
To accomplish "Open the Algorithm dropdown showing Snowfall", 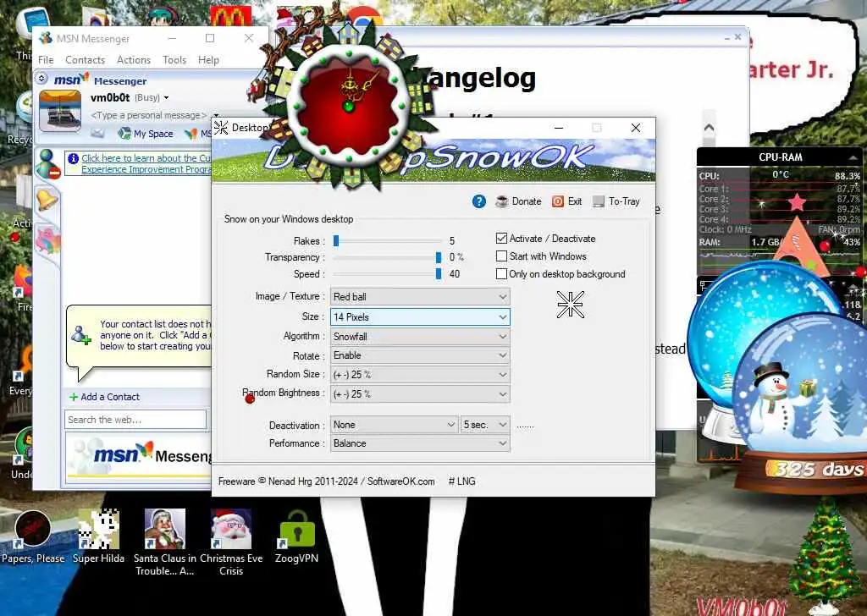I will tap(420, 337).
